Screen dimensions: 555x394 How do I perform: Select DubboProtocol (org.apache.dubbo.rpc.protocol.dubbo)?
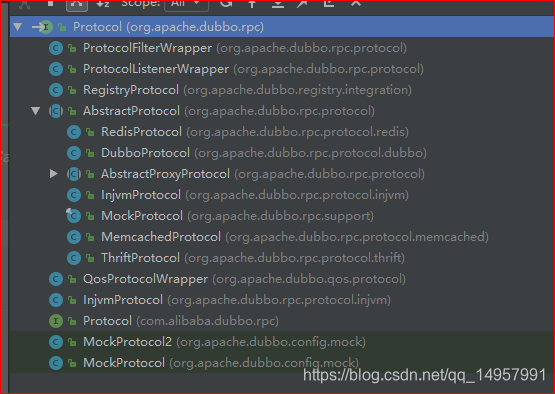(282, 153)
